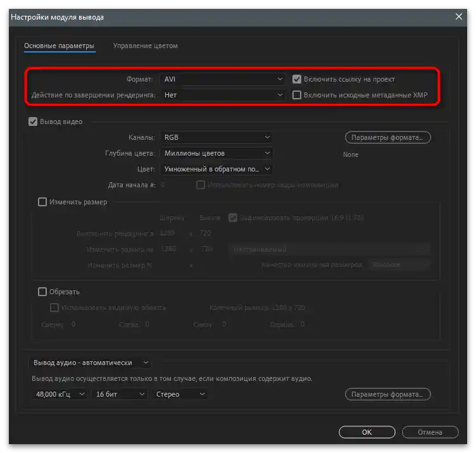Confirm settings with the OK button
The width and height of the screenshot is (476, 453).
tap(366, 432)
